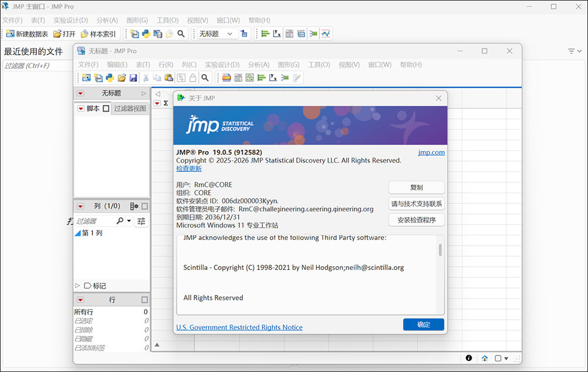This screenshot has width=588, height=372.
Task: Open 帮助(H) menu in 无标题 window
Action: click(x=410, y=65)
